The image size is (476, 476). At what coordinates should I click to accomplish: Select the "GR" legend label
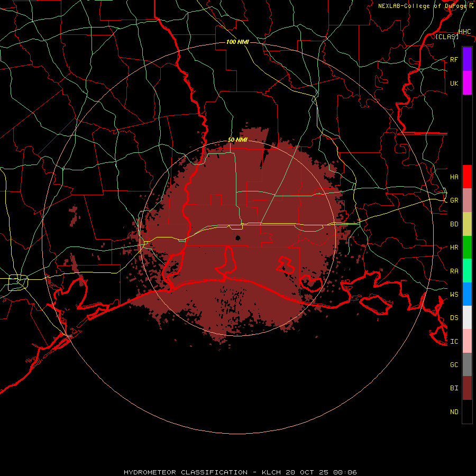point(454,200)
